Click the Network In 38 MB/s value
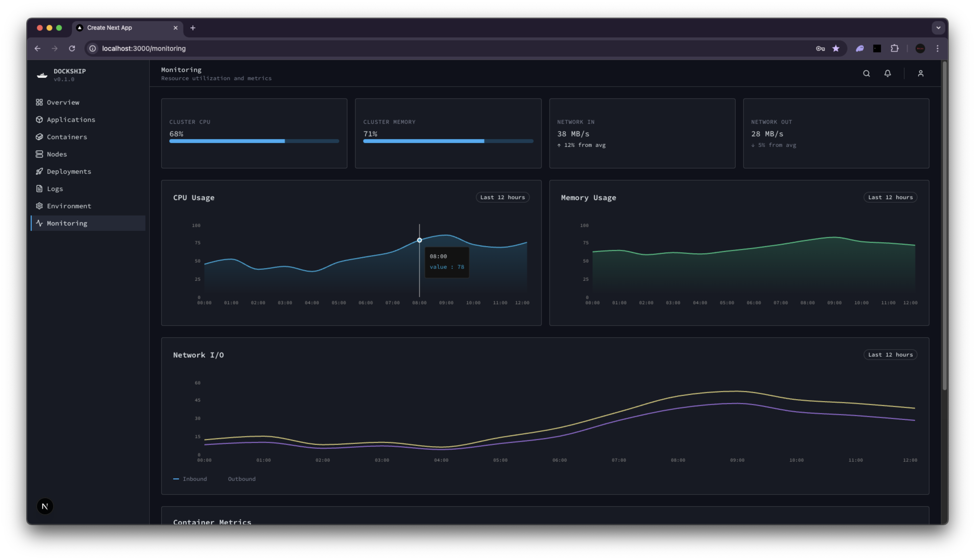Image resolution: width=975 pixels, height=560 pixels. tap(573, 134)
